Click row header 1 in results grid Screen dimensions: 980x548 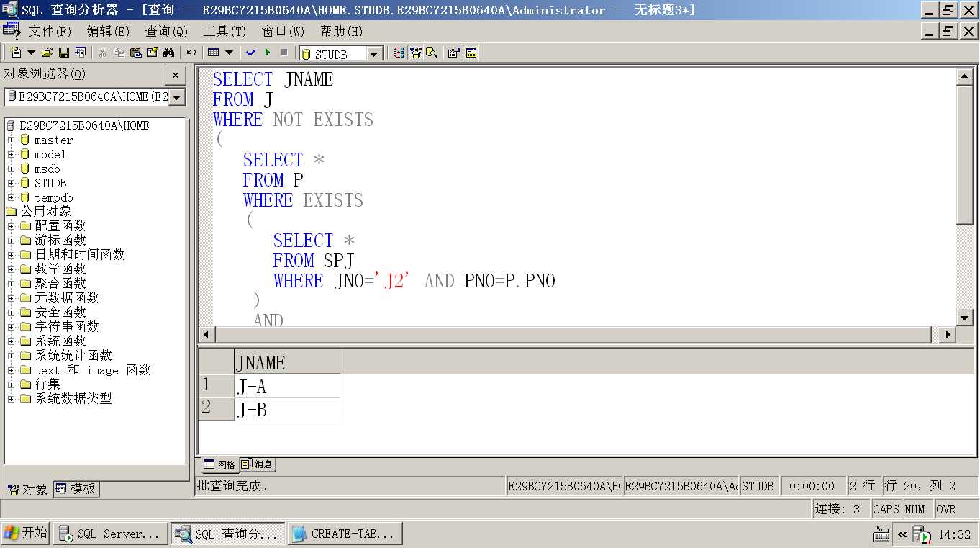(217, 387)
